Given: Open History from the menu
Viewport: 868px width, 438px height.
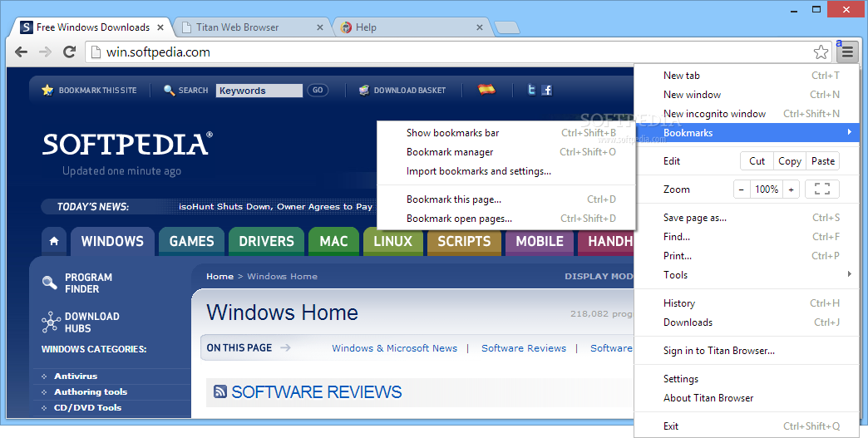Looking at the screenshot, I should coord(747,303).
